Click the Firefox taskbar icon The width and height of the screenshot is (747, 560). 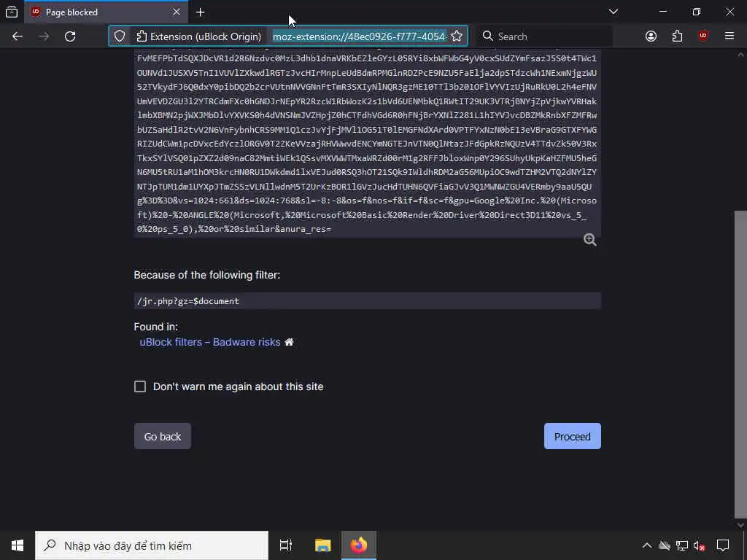[359, 545]
